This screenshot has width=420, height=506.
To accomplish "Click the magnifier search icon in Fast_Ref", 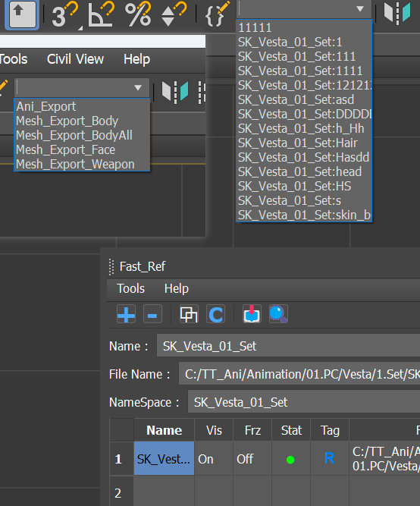I will 278,314.
